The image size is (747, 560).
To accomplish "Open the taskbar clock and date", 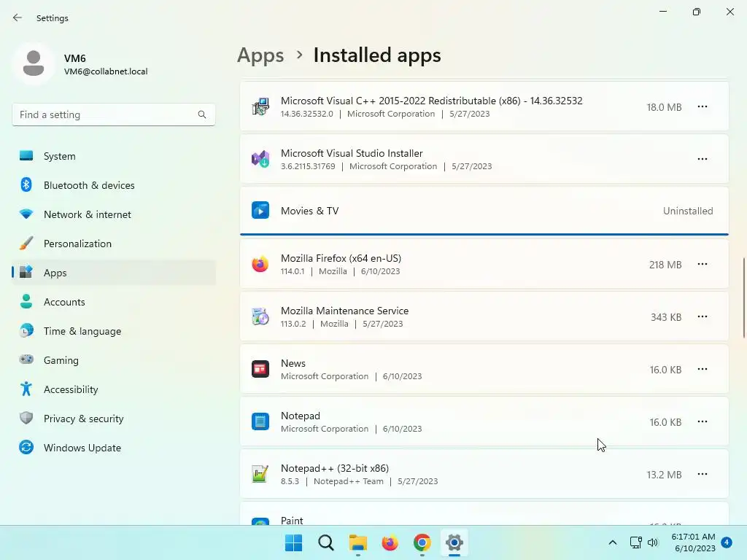I will [693, 542].
